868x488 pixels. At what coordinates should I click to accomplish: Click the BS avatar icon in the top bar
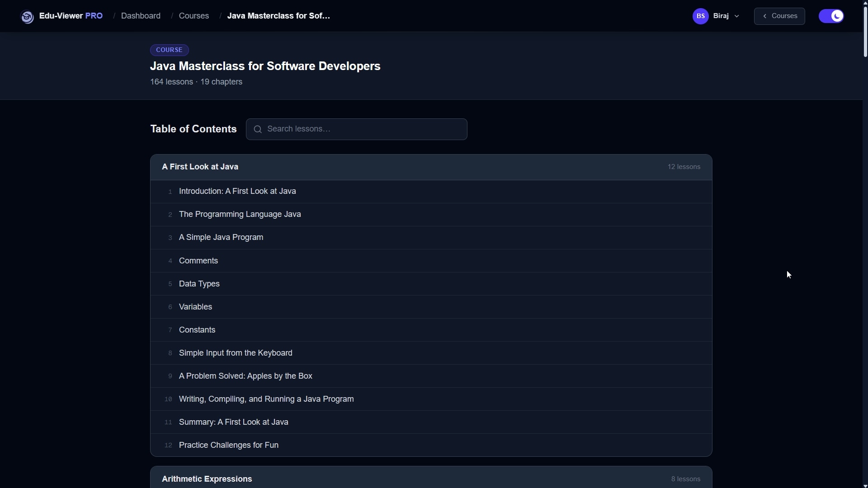click(701, 16)
